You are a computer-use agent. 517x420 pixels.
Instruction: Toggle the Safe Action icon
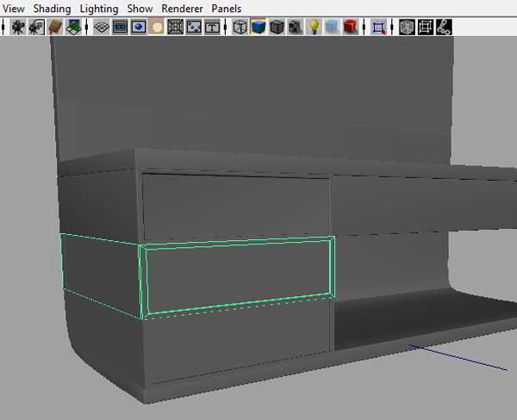point(194,27)
